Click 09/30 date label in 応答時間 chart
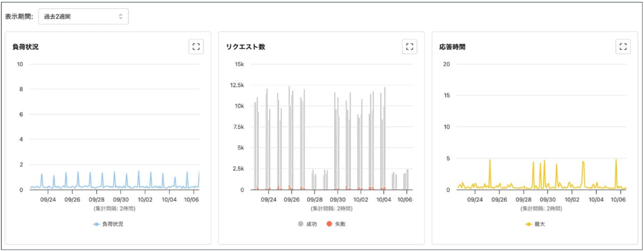The height and width of the screenshot is (251, 644). [x=548, y=199]
